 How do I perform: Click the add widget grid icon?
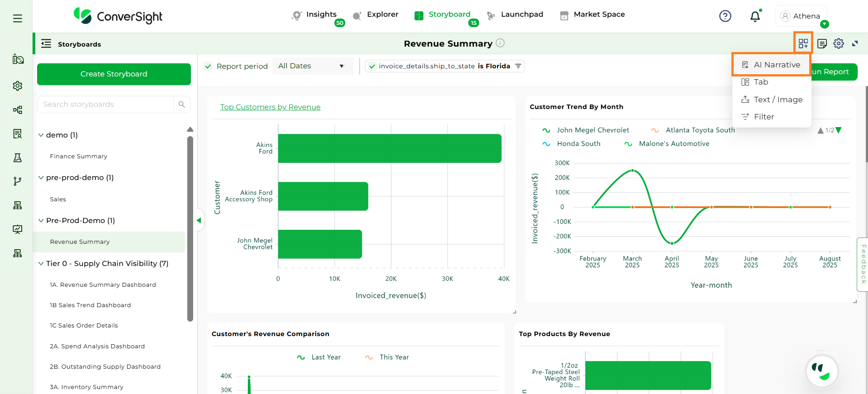point(803,43)
